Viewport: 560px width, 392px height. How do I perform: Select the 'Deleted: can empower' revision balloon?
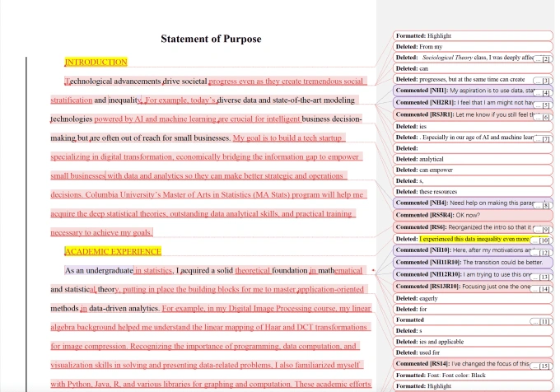point(473,170)
